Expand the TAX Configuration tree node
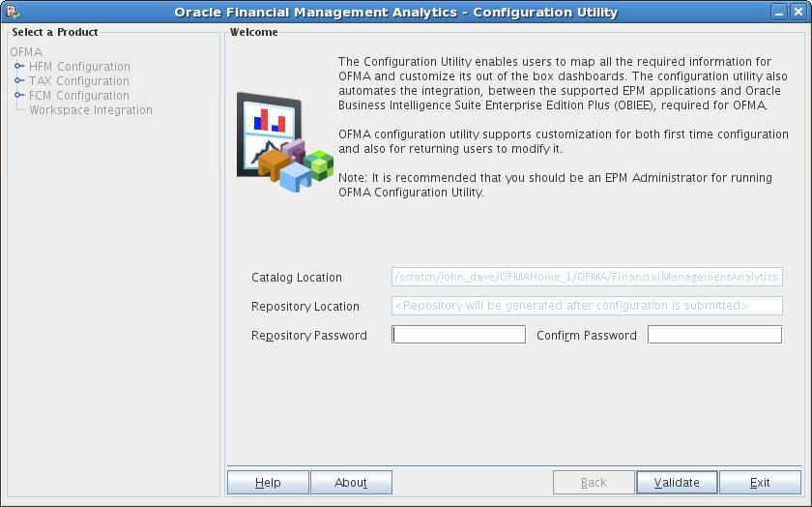The width and height of the screenshot is (812, 507). click(x=19, y=80)
